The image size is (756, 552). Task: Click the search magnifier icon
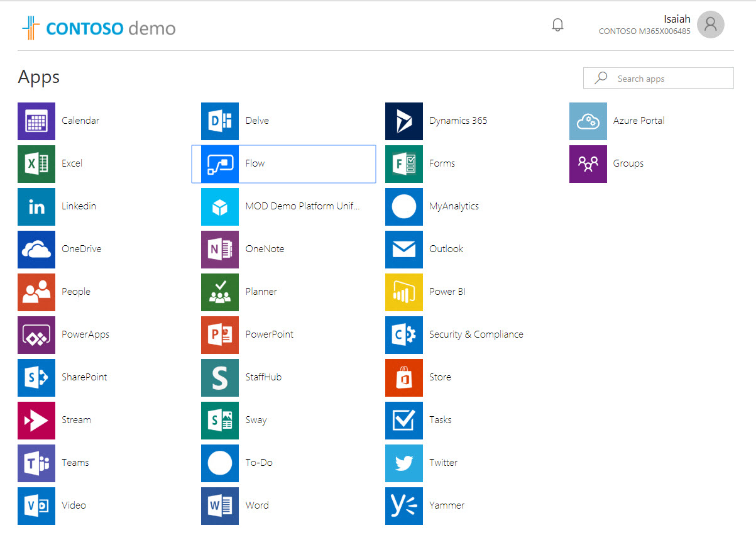(x=601, y=78)
